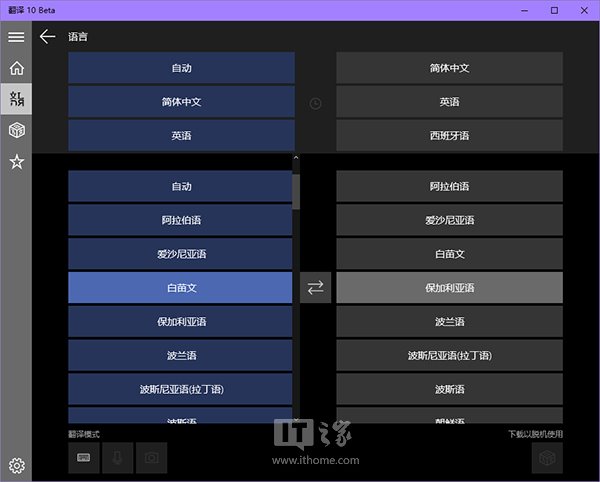Select 阿拉伯语 in the target list
600x482 pixels.
(449, 186)
